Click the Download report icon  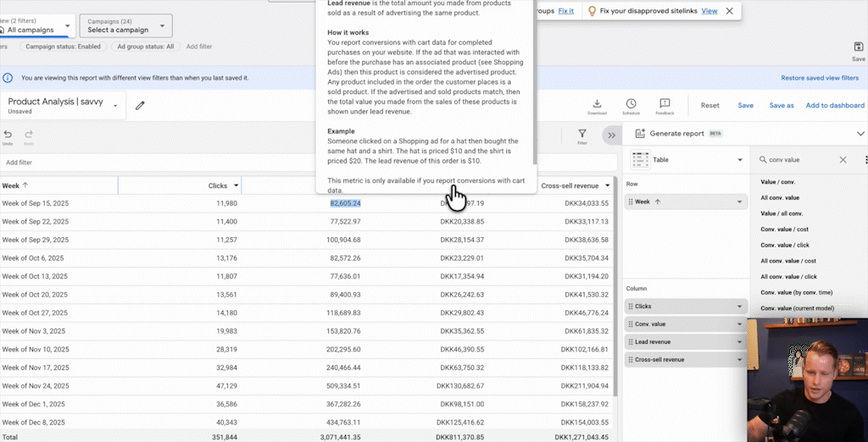597,103
